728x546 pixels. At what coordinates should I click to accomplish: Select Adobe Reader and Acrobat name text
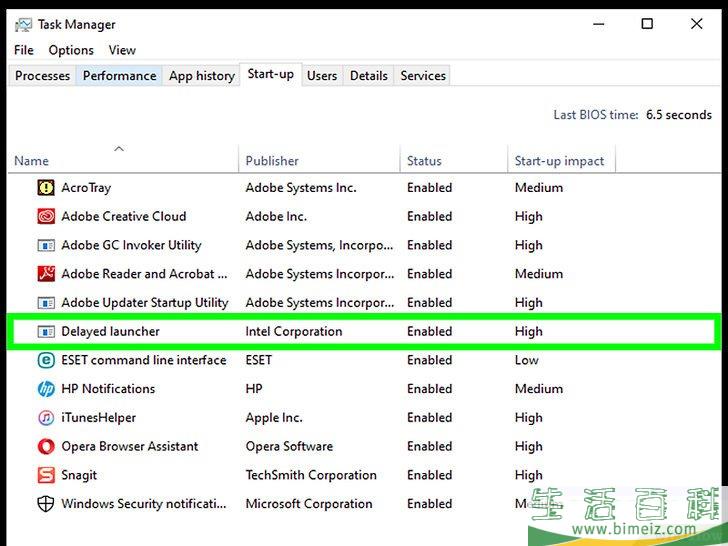coord(144,274)
